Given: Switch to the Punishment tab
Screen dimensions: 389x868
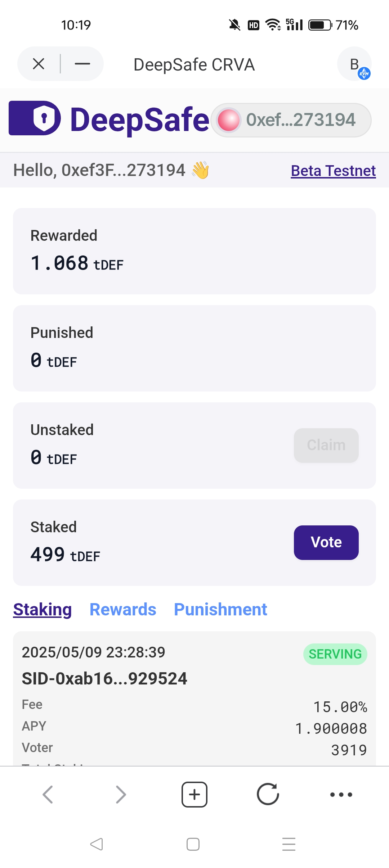Looking at the screenshot, I should 220,610.
